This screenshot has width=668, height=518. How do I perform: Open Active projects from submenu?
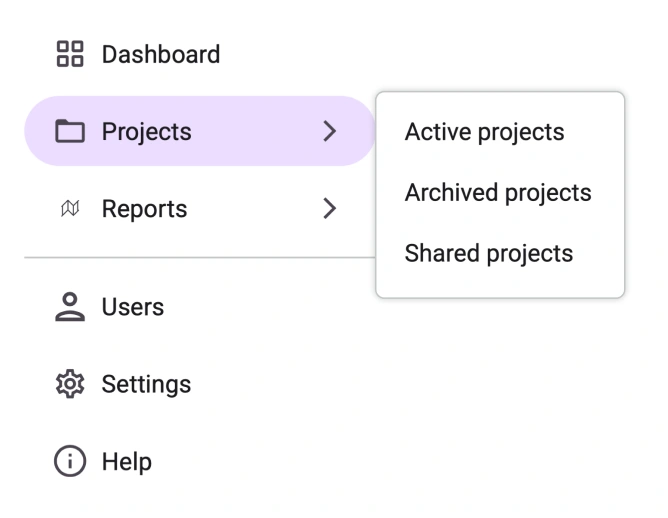tap(484, 132)
